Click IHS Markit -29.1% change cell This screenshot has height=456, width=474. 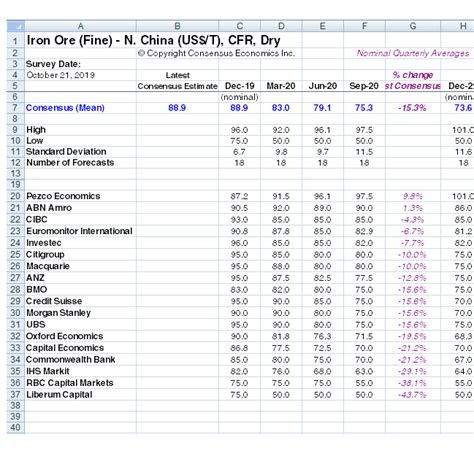click(412, 371)
